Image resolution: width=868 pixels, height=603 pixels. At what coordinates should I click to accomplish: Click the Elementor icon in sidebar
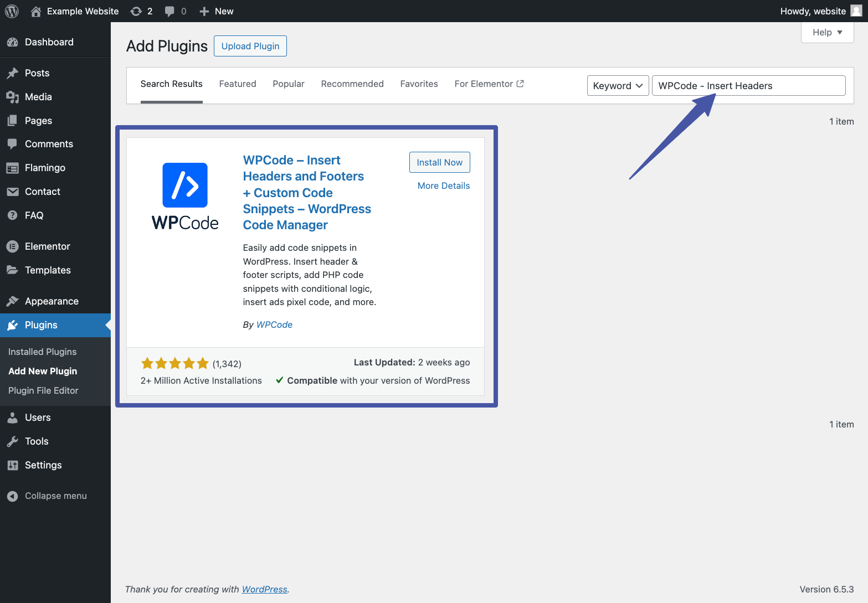[13, 246]
